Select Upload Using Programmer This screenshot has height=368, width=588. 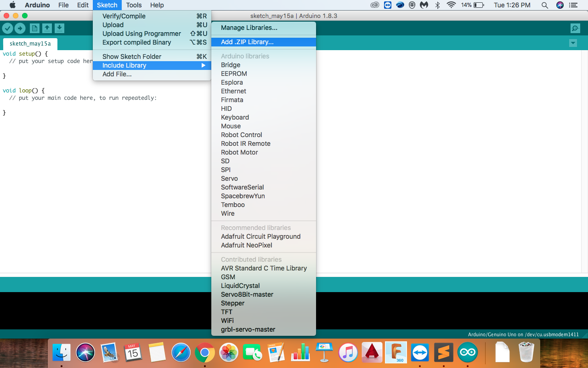click(152, 34)
